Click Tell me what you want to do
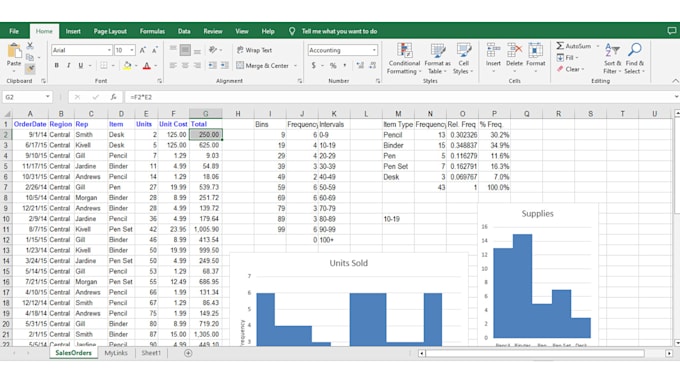The width and height of the screenshot is (680, 383). (x=339, y=31)
